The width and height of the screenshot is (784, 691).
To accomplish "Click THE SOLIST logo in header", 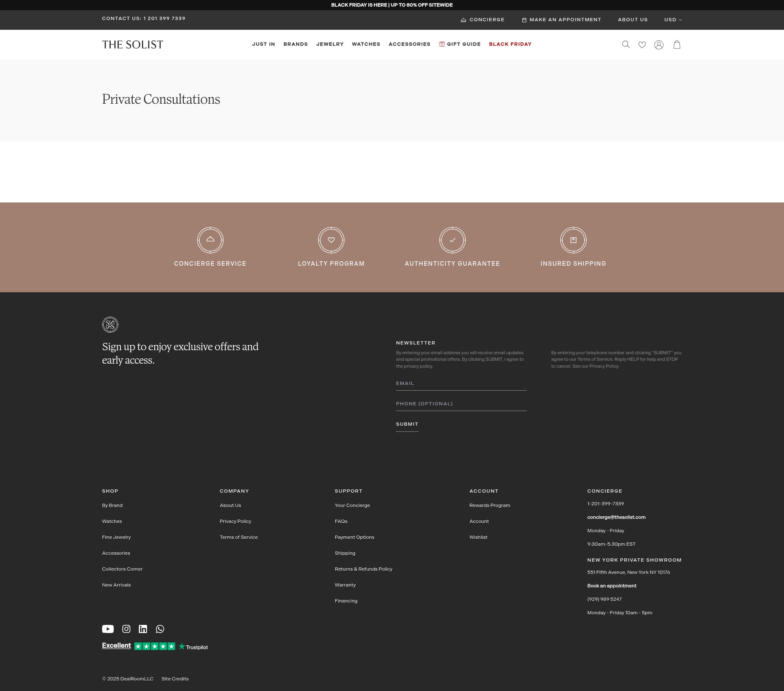I will (132, 44).
